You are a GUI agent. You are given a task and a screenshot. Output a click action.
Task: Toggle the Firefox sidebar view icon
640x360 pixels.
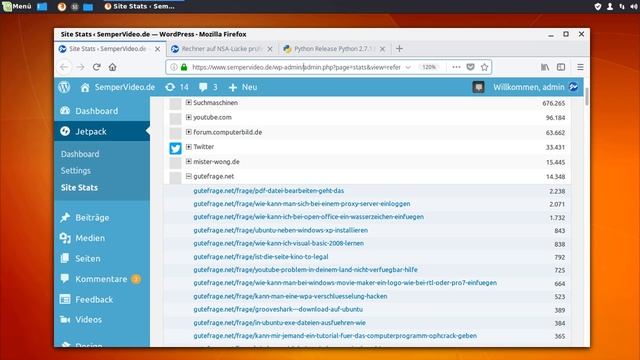coord(561,67)
